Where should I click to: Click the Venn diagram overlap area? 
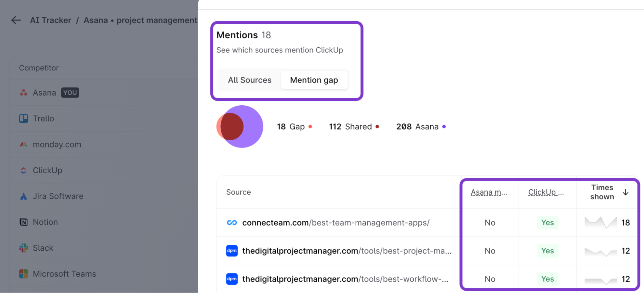pyautogui.click(x=231, y=127)
